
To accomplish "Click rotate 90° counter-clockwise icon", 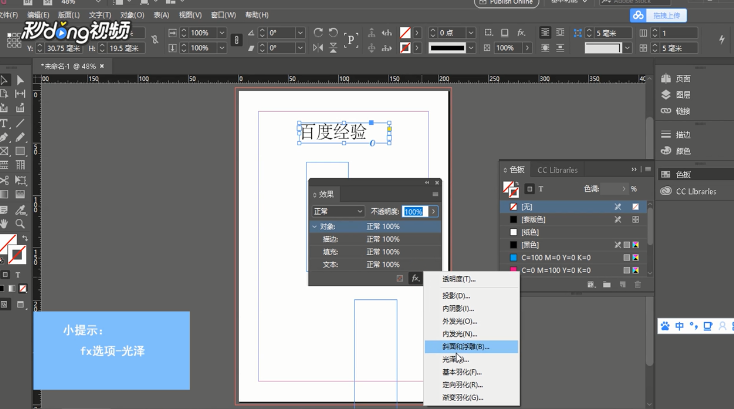I will pos(333,32).
